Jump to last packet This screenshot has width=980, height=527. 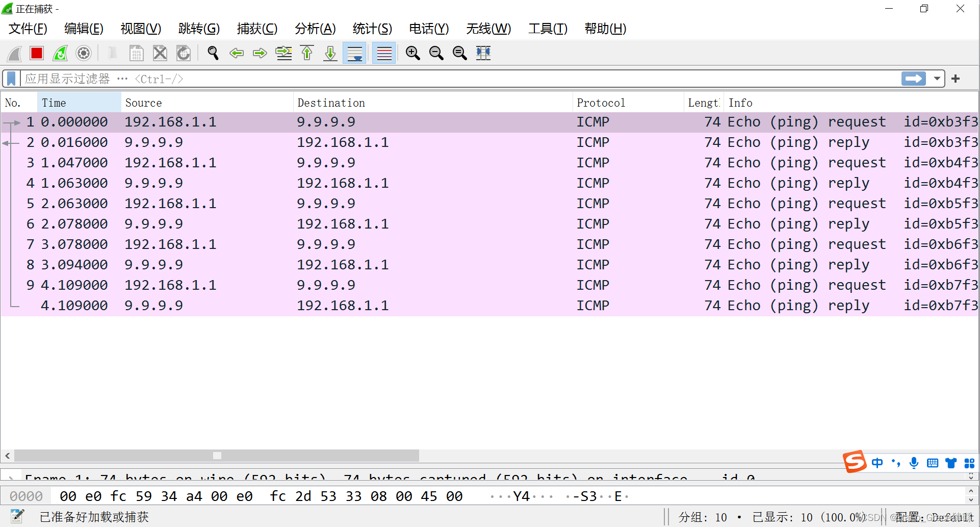point(330,53)
